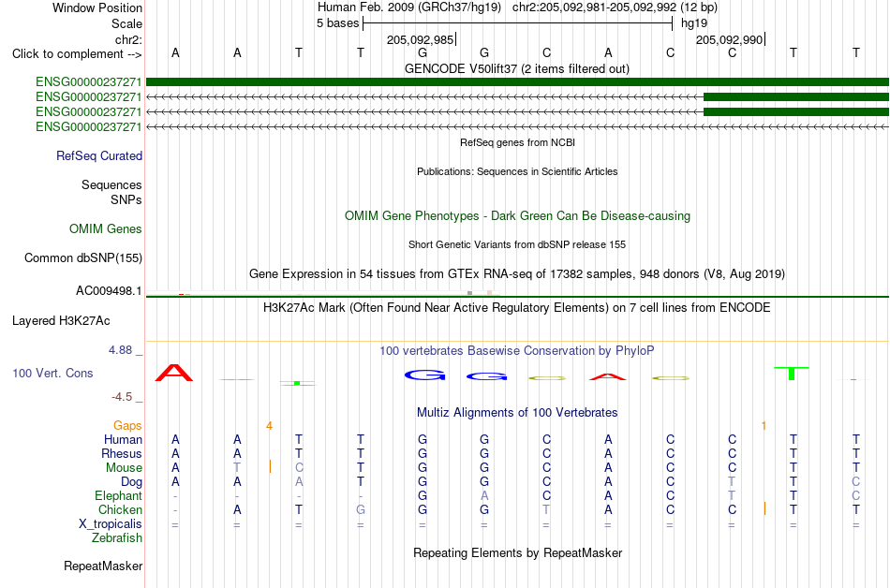
Task: Click the hg19 label beside the scale bar
Action: tap(694, 23)
